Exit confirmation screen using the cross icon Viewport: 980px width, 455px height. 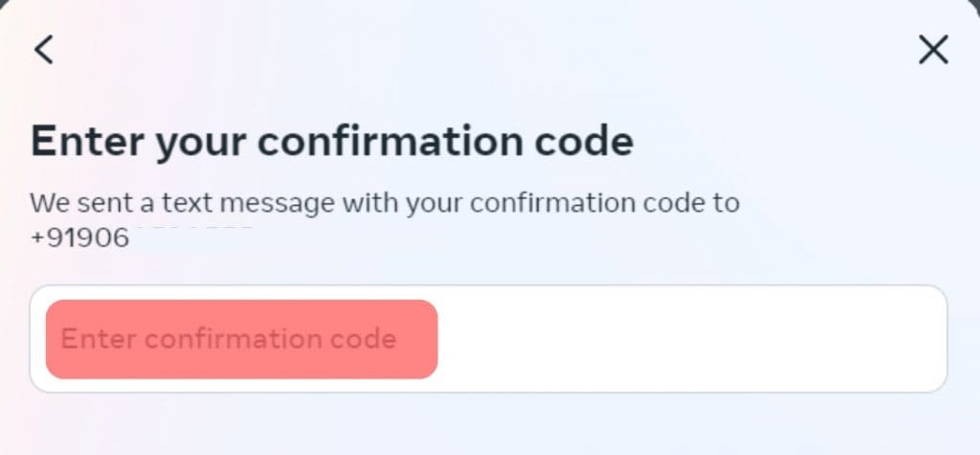[933, 50]
